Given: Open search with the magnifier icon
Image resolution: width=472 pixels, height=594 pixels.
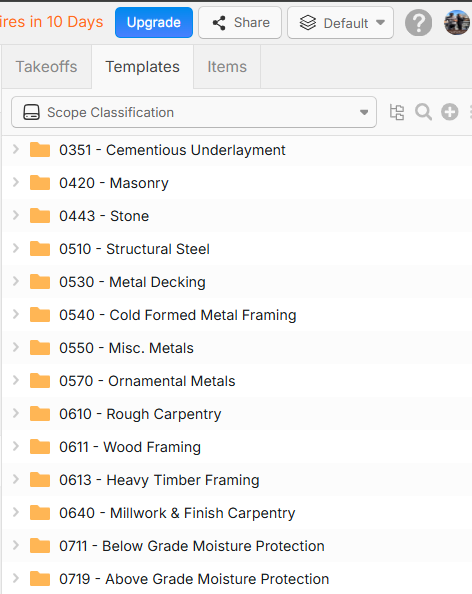Looking at the screenshot, I should pyautogui.click(x=423, y=112).
